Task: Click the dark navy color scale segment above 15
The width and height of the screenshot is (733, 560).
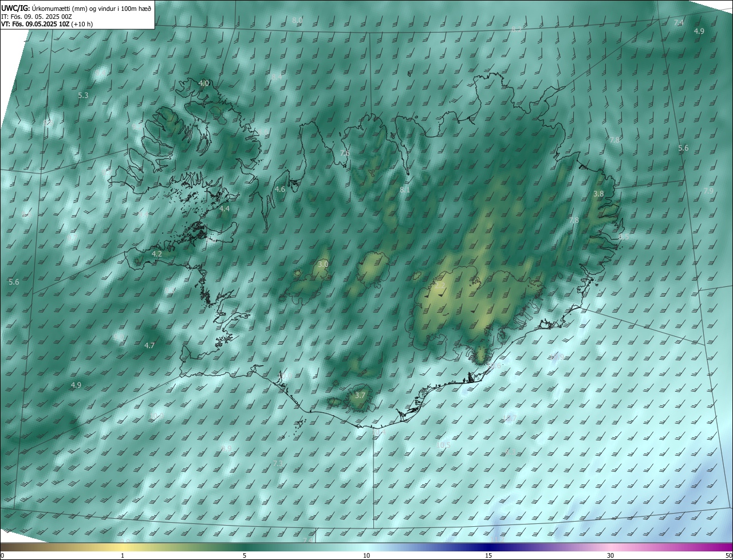Action: (x=488, y=547)
